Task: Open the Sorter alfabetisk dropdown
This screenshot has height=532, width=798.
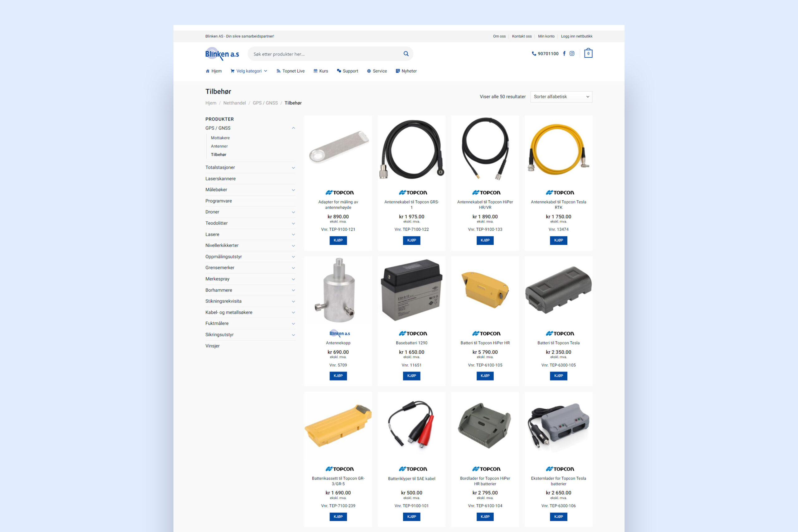Action: click(x=561, y=97)
